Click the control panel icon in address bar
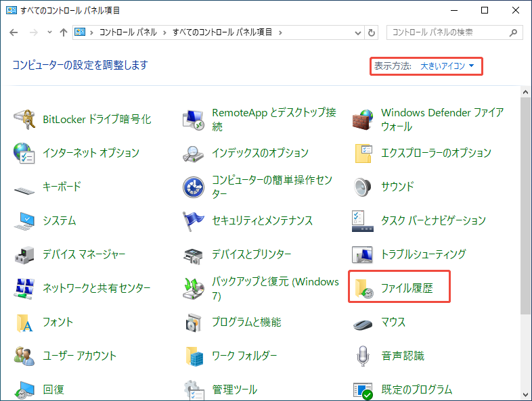 pos(80,32)
